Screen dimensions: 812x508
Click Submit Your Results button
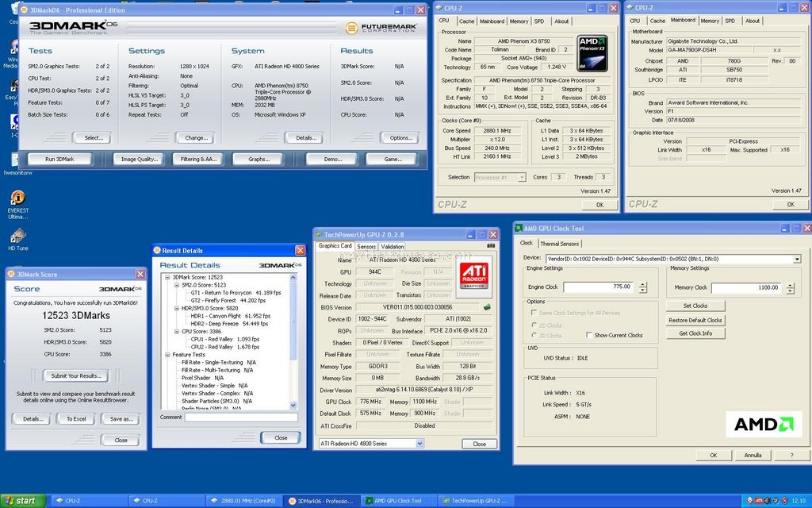click(x=76, y=375)
